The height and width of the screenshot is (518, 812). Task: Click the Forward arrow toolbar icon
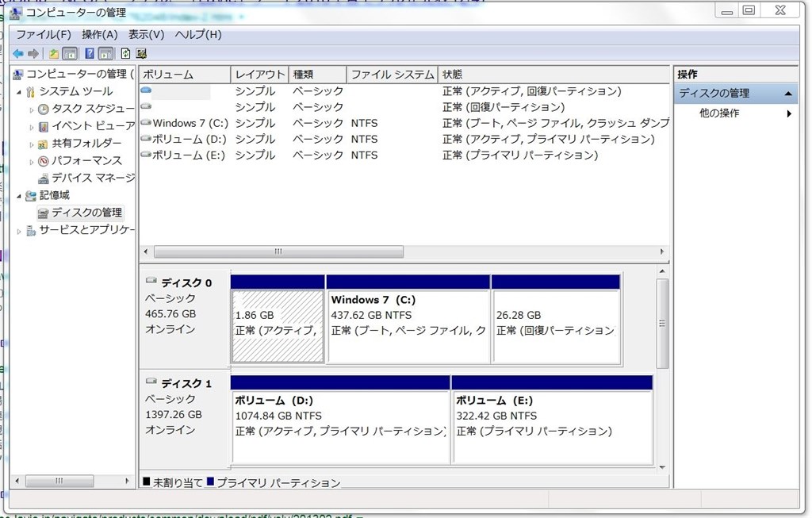33,53
